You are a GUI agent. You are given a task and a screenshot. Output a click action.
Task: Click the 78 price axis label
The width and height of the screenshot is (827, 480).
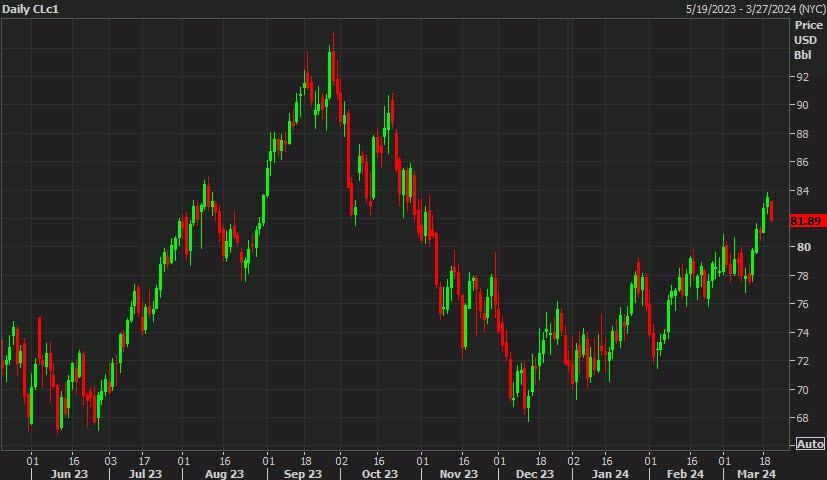coord(802,276)
